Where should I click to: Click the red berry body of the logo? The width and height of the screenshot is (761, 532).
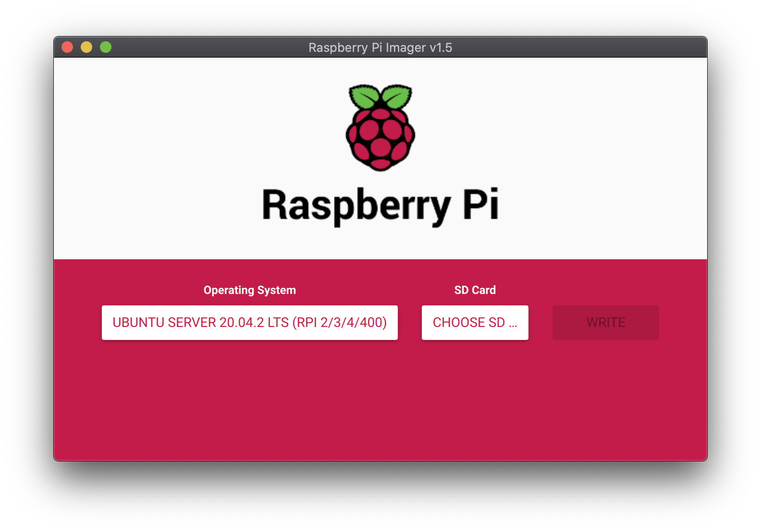click(x=380, y=139)
